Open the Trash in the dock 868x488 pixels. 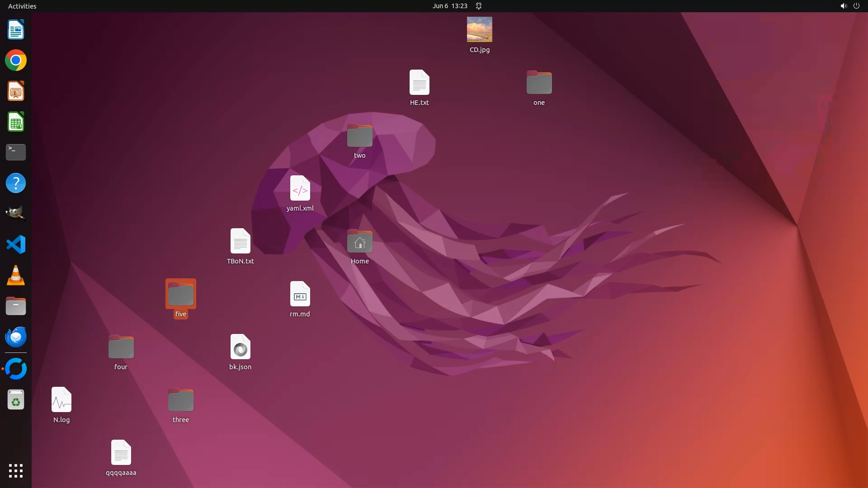pyautogui.click(x=16, y=400)
